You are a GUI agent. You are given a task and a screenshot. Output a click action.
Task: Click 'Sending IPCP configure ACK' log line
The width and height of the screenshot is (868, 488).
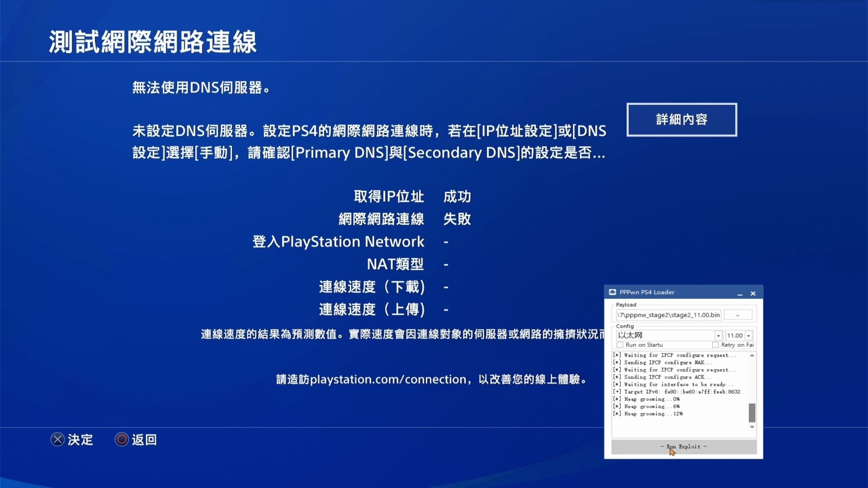click(662, 377)
